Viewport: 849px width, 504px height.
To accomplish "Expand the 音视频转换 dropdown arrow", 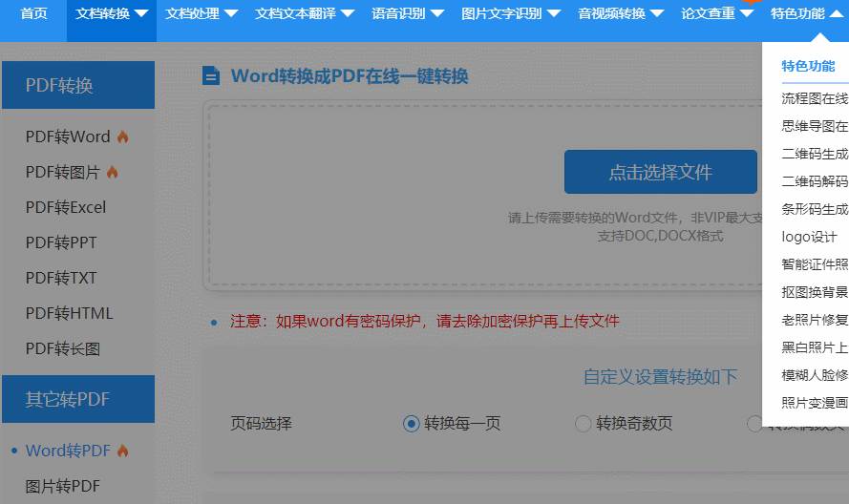I will coord(657,13).
